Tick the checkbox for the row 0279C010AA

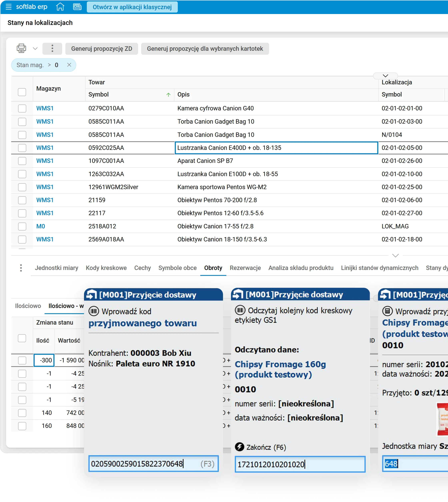pos(22,109)
